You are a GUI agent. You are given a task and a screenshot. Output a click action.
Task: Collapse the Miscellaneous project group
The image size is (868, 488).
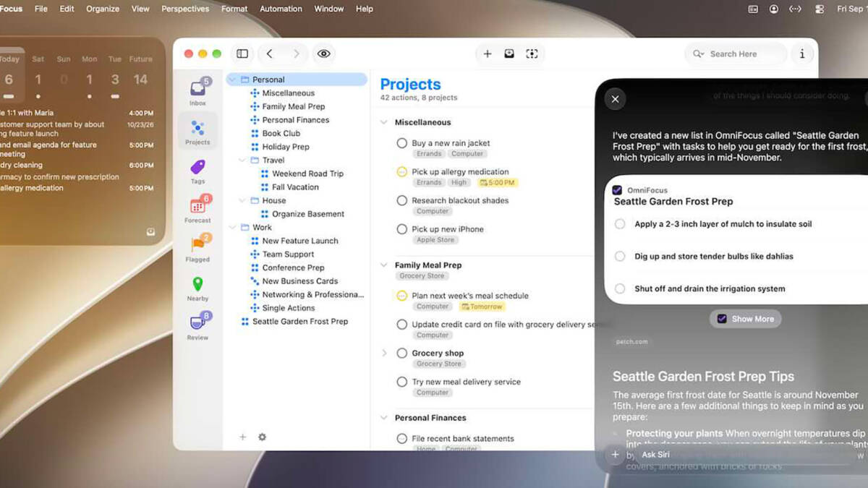coord(384,122)
